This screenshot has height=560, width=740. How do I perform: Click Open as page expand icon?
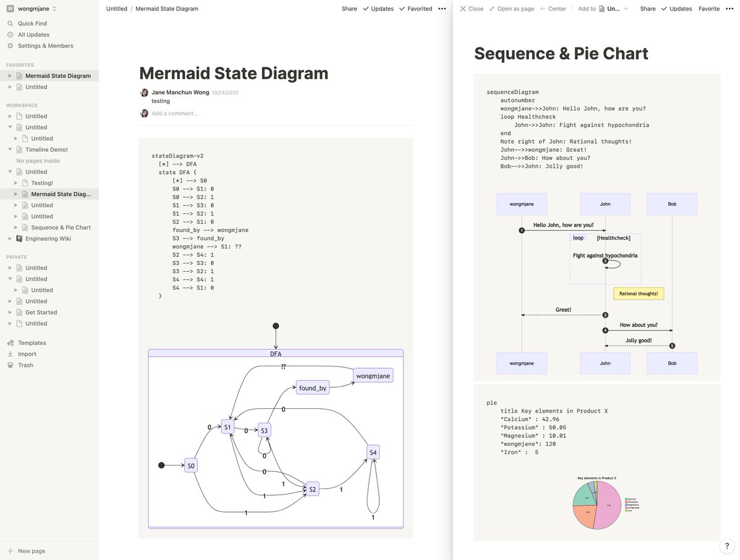[491, 9]
